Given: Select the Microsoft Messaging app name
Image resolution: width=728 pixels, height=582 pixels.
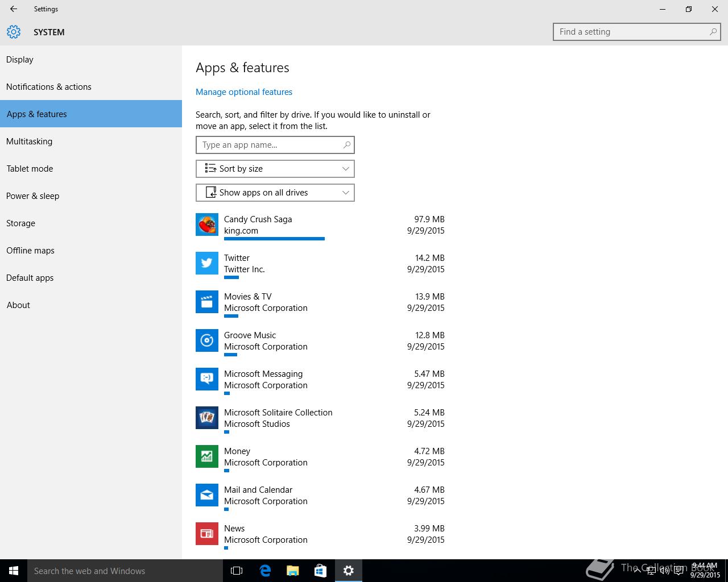Looking at the screenshot, I should click(263, 374).
